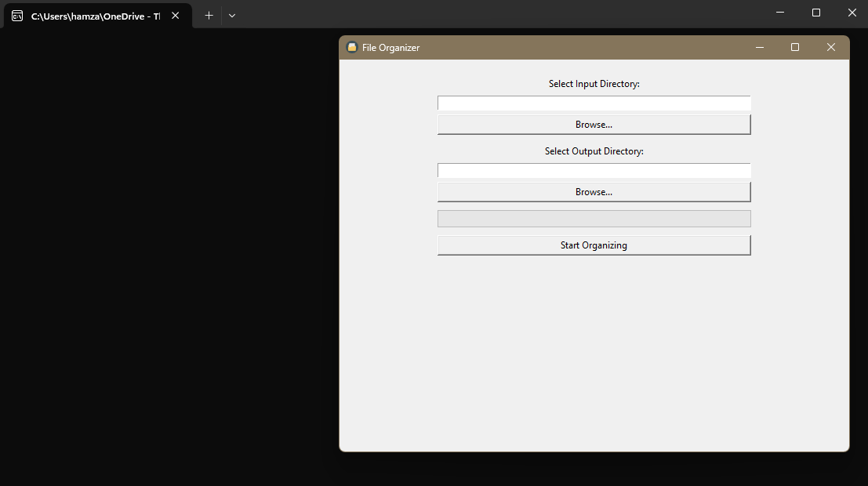Screen dimensions: 868x486
Task: Open a new terminal tab
Action: point(209,16)
